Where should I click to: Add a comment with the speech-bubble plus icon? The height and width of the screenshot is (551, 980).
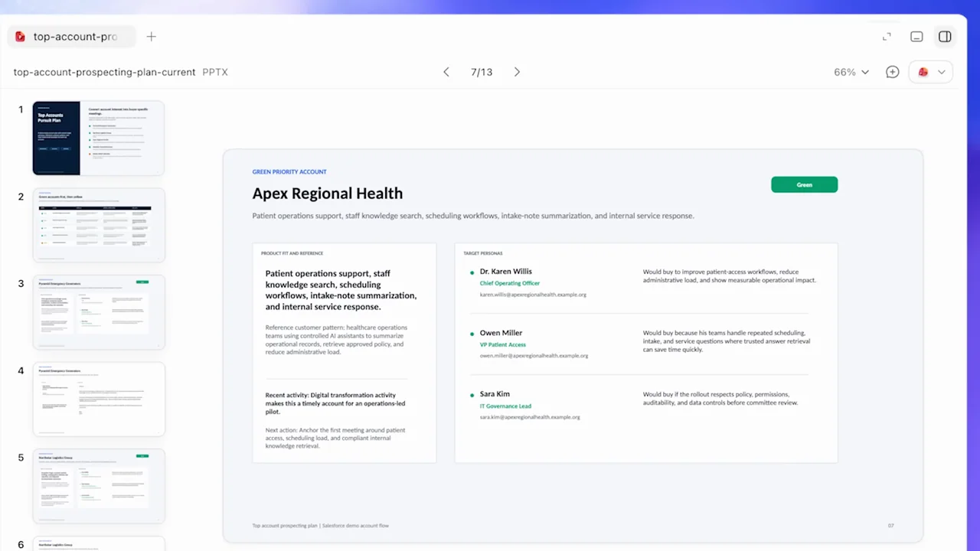(892, 72)
